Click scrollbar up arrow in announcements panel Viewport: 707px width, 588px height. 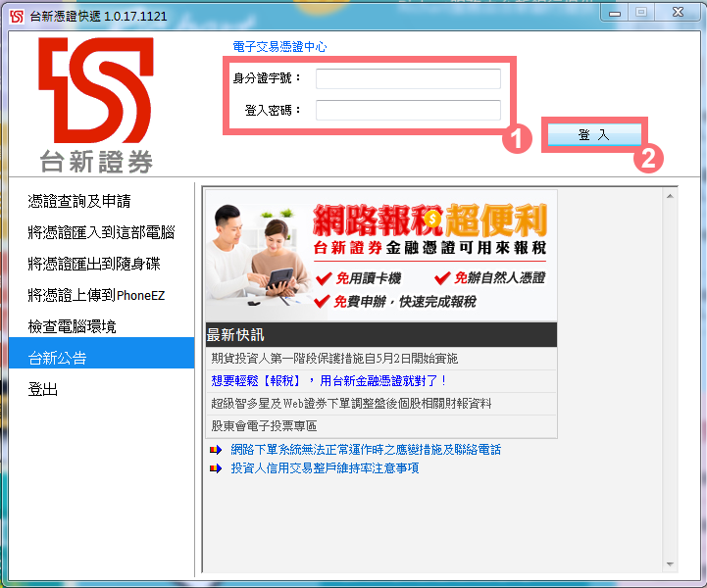tap(670, 196)
